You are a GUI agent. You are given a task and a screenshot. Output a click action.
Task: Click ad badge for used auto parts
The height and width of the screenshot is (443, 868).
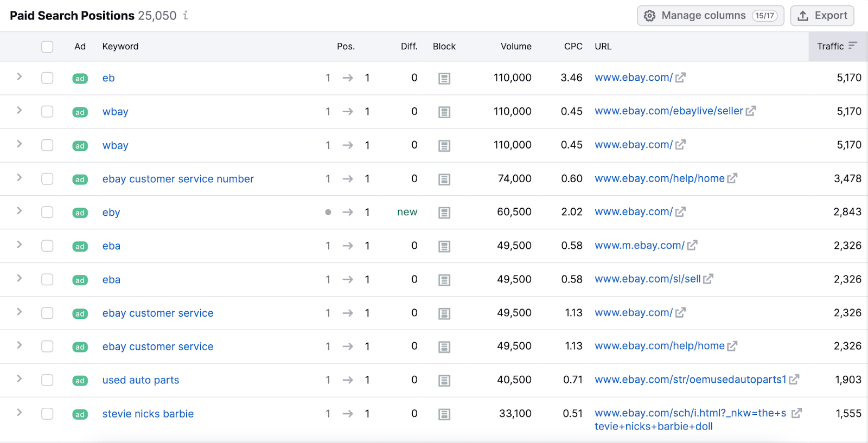(x=80, y=381)
